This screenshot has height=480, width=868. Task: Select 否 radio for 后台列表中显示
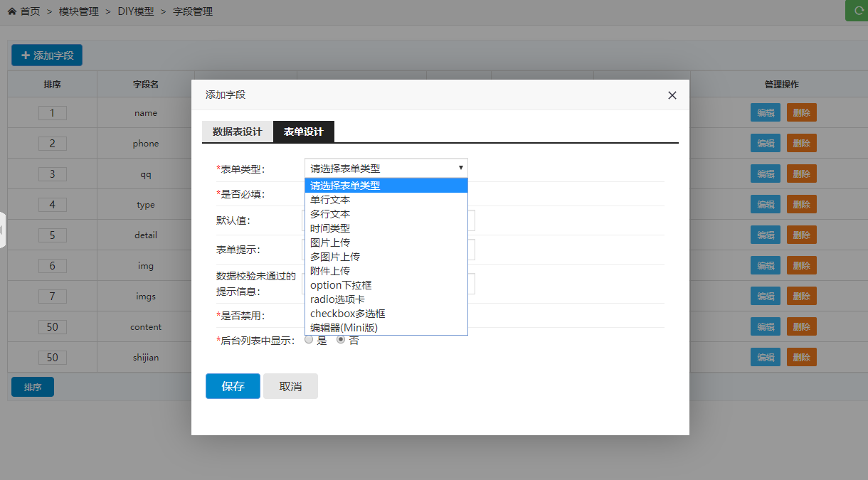341,340
